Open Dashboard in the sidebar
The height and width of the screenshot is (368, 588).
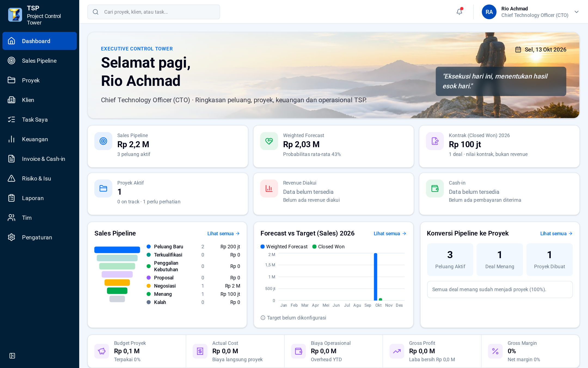tap(39, 41)
